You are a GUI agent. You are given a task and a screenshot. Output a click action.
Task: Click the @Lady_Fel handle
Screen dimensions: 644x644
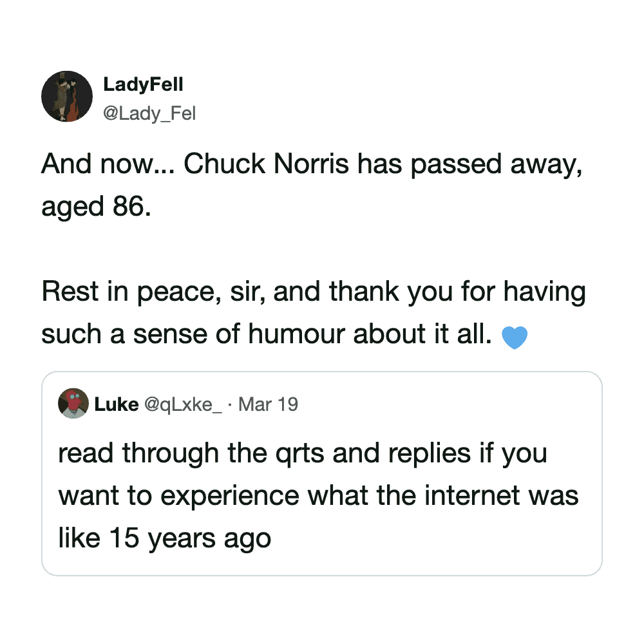pos(149,114)
